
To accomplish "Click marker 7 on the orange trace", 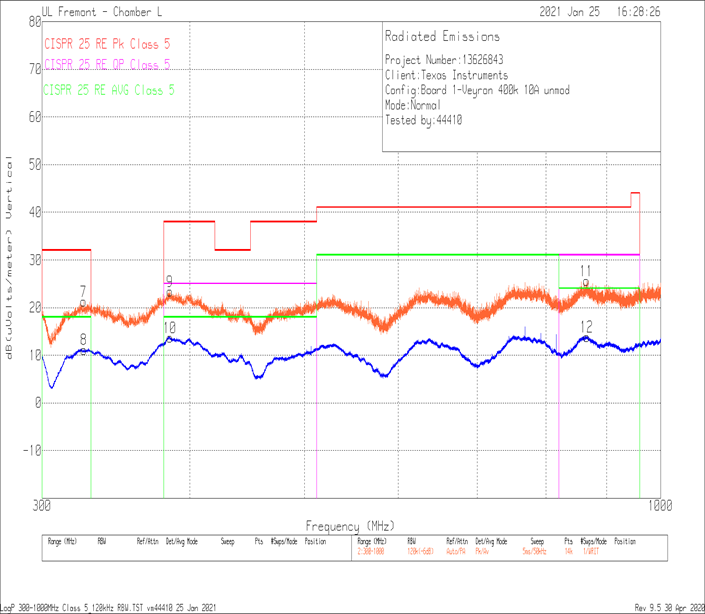I will tap(83, 291).
